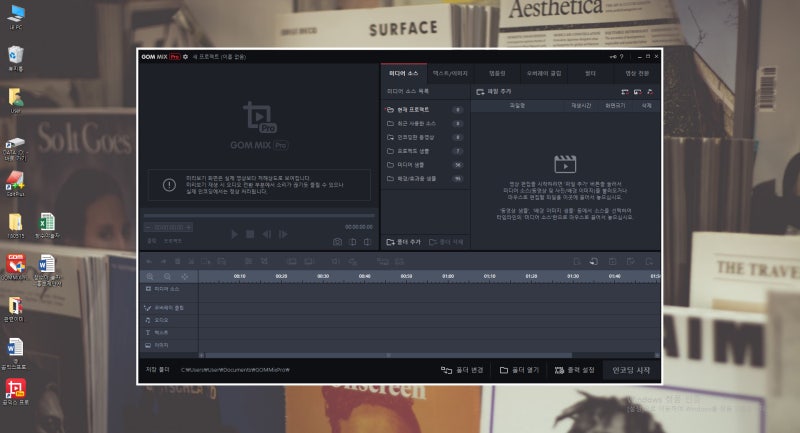Jump to 00:10 on timeline ruler
The image size is (800, 433).
pyautogui.click(x=240, y=276)
